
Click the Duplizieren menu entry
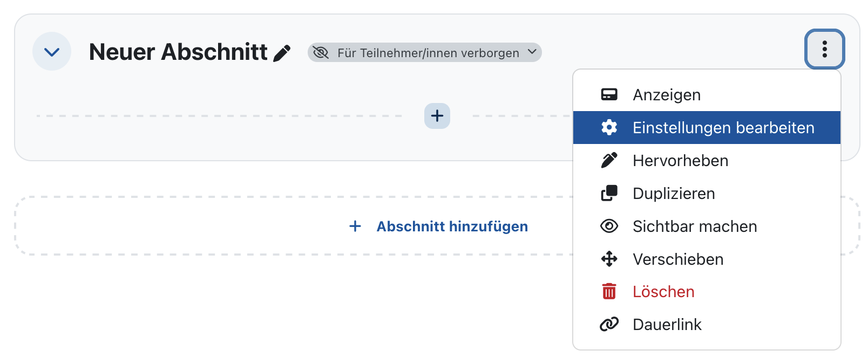(674, 193)
